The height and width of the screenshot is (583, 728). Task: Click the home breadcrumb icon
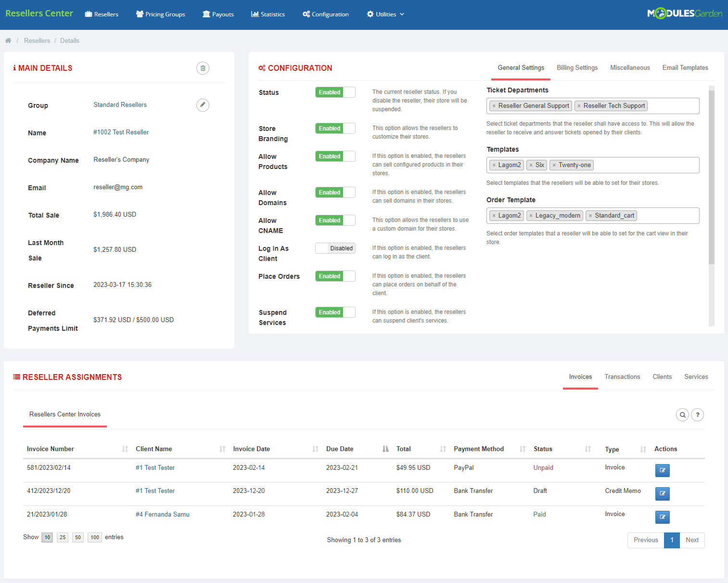coord(8,40)
